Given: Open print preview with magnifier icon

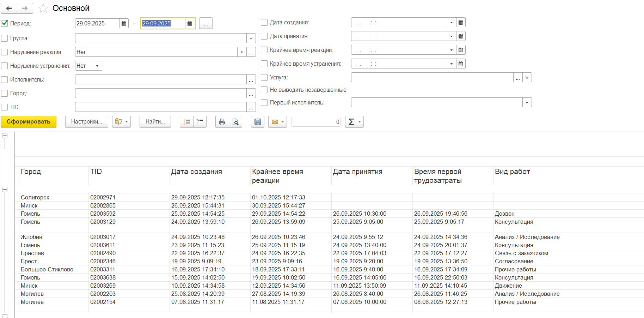Looking at the screenshot, I should pos(235,122).
